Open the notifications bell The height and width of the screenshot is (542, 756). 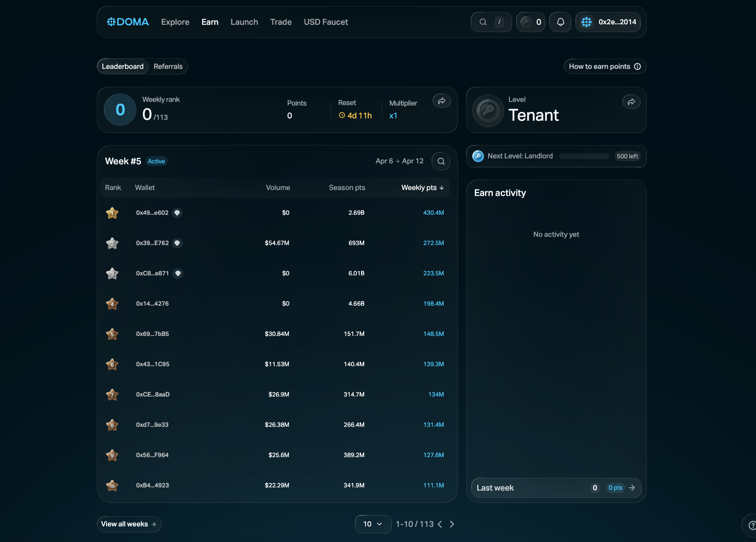[x=560, y=22]
